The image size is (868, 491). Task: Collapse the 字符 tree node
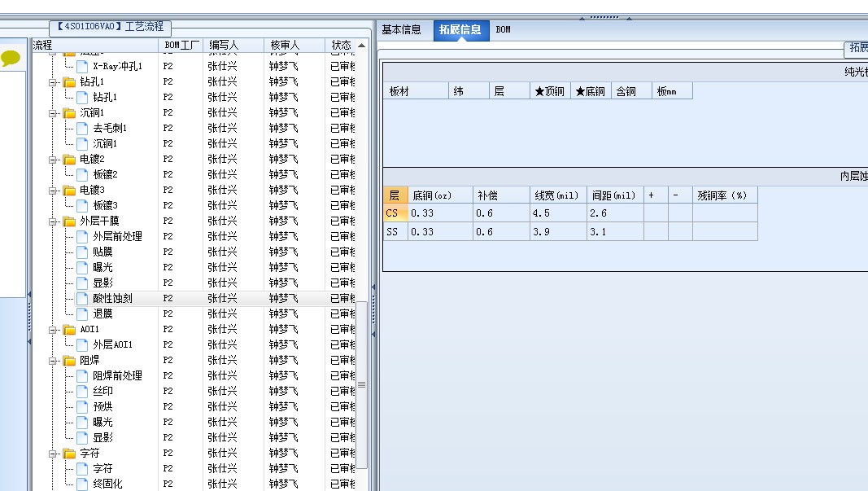click(x=53, y=454)
